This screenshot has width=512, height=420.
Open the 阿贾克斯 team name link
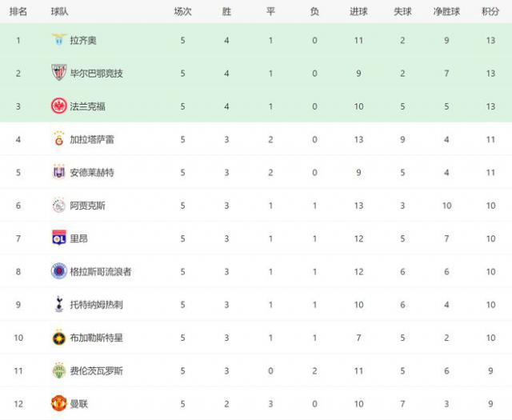coord(88,206)
